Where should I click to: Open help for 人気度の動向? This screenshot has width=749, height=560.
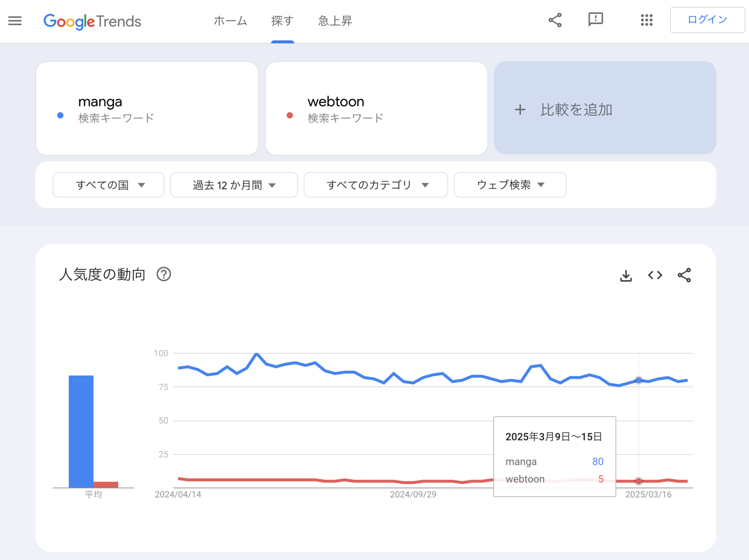[x=164, y=274]
